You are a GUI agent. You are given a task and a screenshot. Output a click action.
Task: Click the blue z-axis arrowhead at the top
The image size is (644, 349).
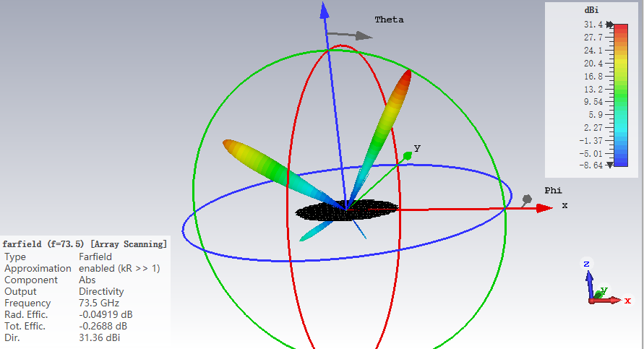pyautogui.click(x=325, y=11)
